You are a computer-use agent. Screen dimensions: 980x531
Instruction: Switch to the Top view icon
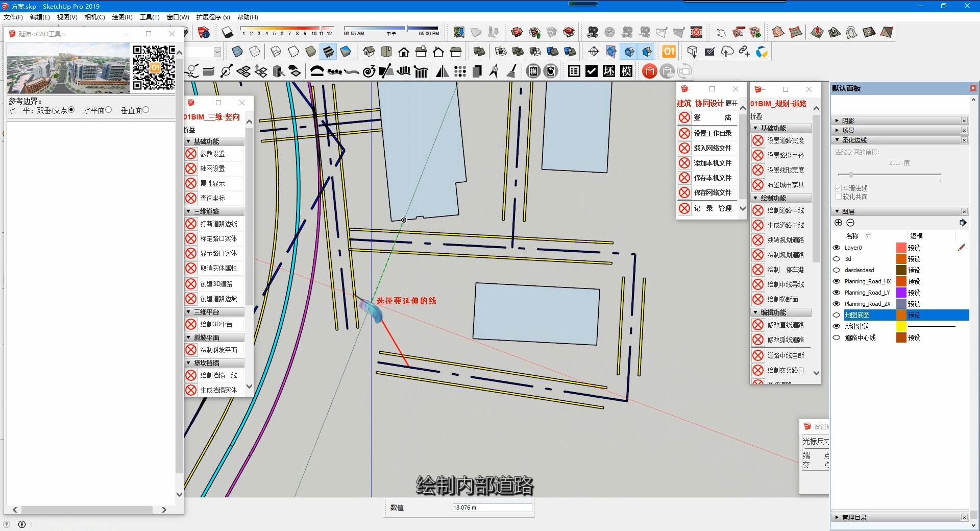click(x=386, y=52)
